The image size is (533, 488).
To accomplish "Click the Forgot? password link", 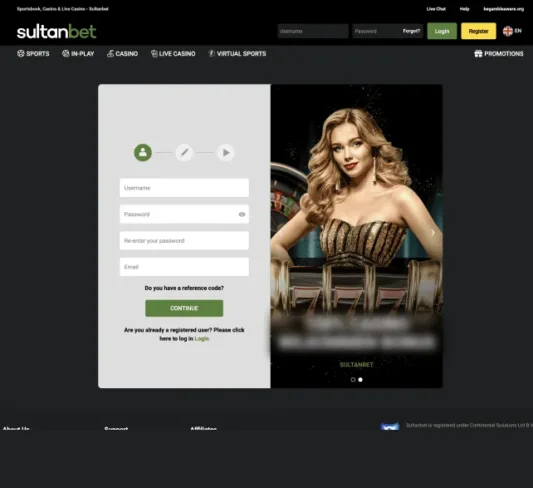I will [x=411, y=31].
